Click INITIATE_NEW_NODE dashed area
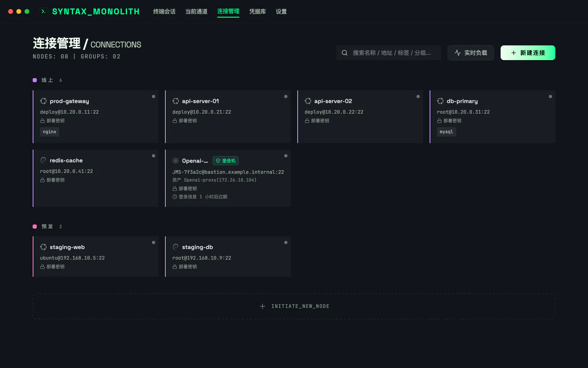 pyautogui.click(x=294, y=306)
